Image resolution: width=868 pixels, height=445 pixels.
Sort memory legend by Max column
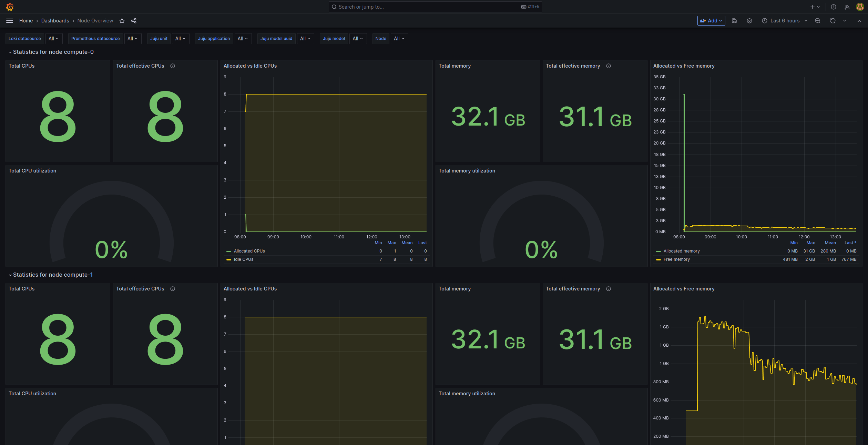[810, 243]
